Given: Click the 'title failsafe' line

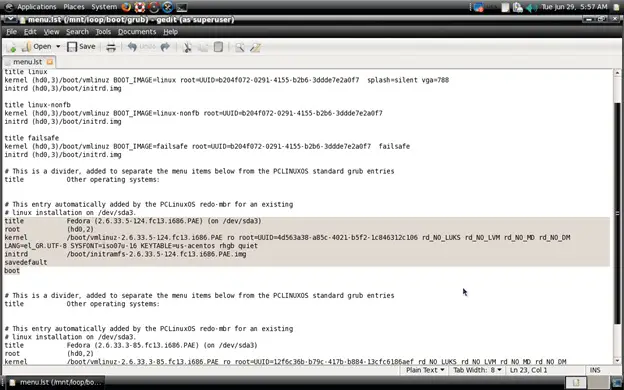Looking at the screenshot, I should coord(31,138).
